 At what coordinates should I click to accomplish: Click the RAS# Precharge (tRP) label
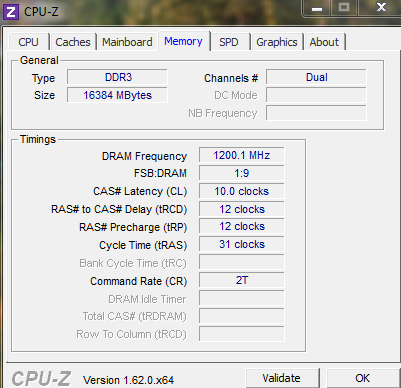tap(133, 227)
